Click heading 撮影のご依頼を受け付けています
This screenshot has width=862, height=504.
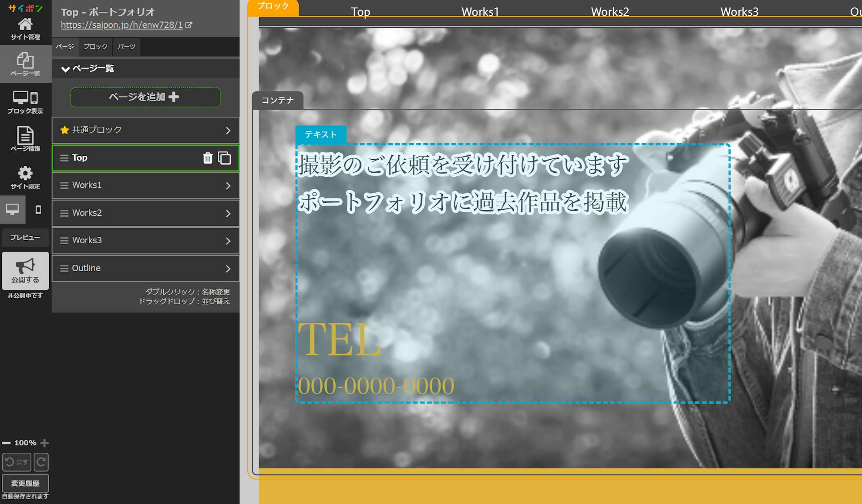pos(463,165)
